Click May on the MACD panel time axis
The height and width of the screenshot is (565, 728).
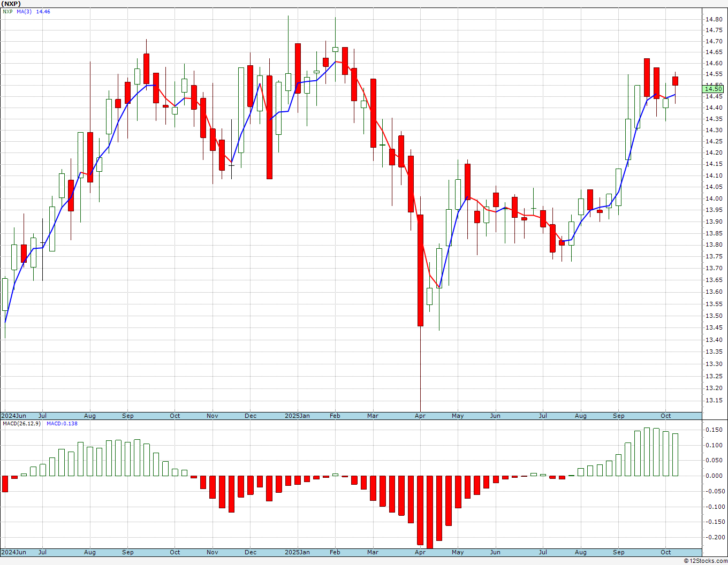click(458, 552)
